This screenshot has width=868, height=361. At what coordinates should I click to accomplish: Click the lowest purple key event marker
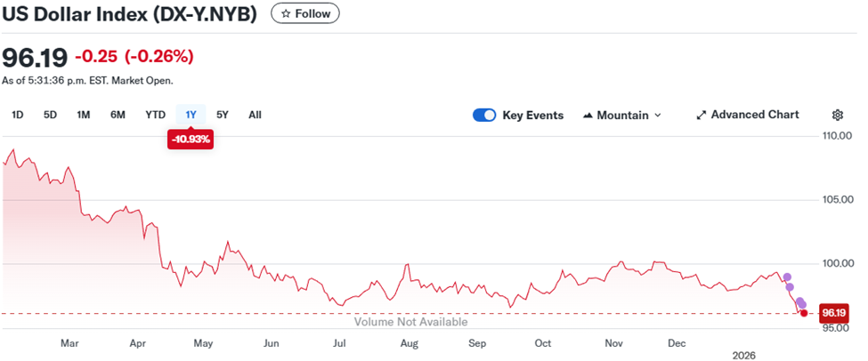(x=802, y=305)
